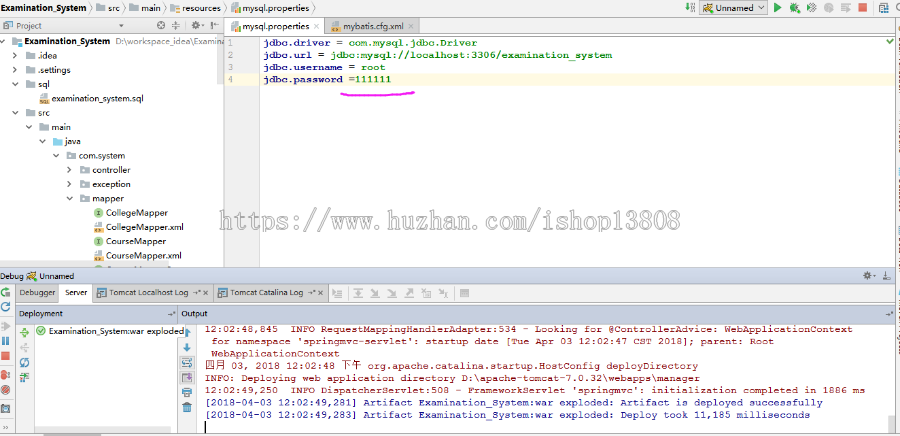Print the Output console contents

pyautogui.click(x=187, y=392)
